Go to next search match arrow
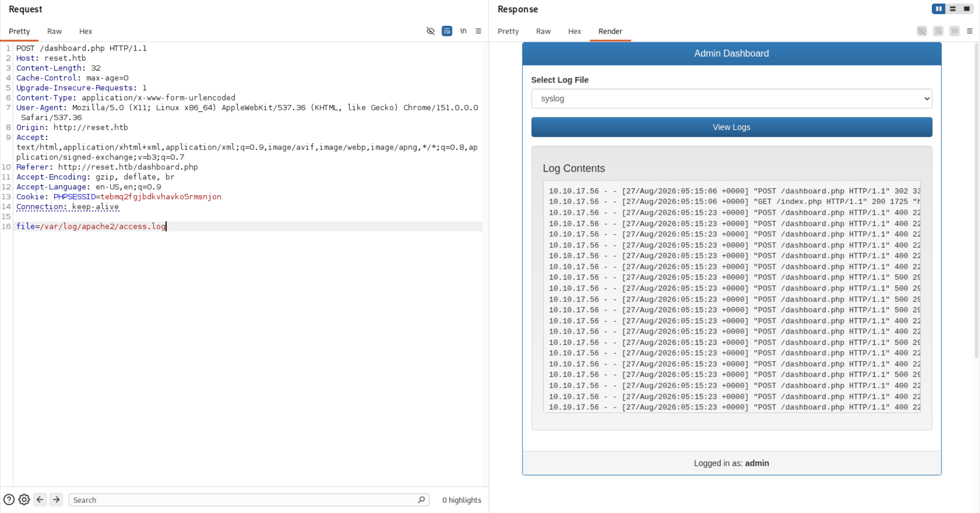This screenshot has height=513, width=980. click(56, 500)
